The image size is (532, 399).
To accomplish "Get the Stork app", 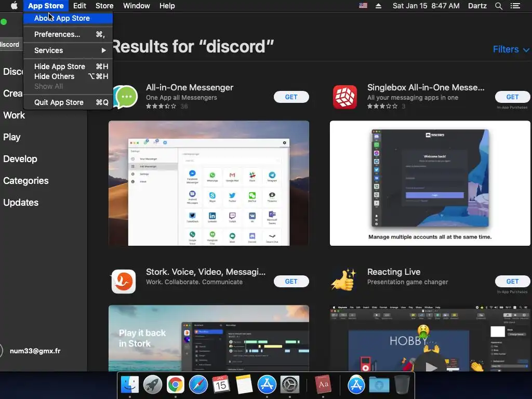I will [291, 281].
